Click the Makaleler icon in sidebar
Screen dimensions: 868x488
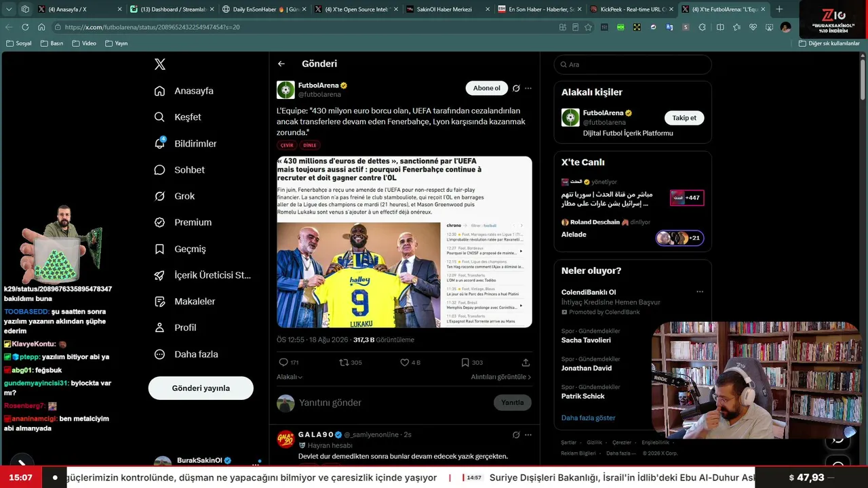(160, 302)
